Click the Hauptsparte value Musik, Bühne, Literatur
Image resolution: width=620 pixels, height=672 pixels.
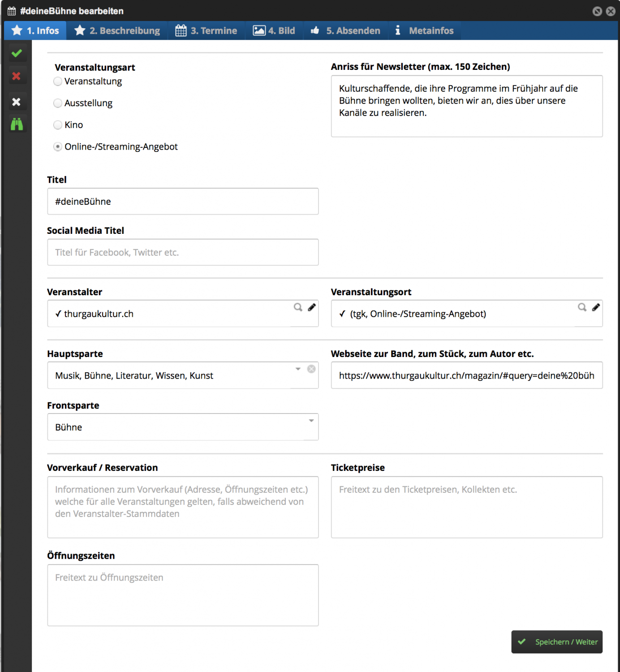pyautogui.click(x=134, y=376)
